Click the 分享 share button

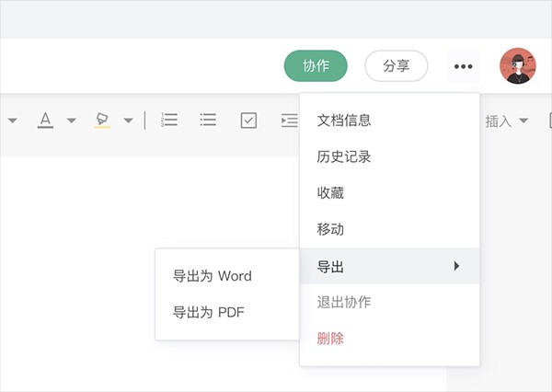397,66
